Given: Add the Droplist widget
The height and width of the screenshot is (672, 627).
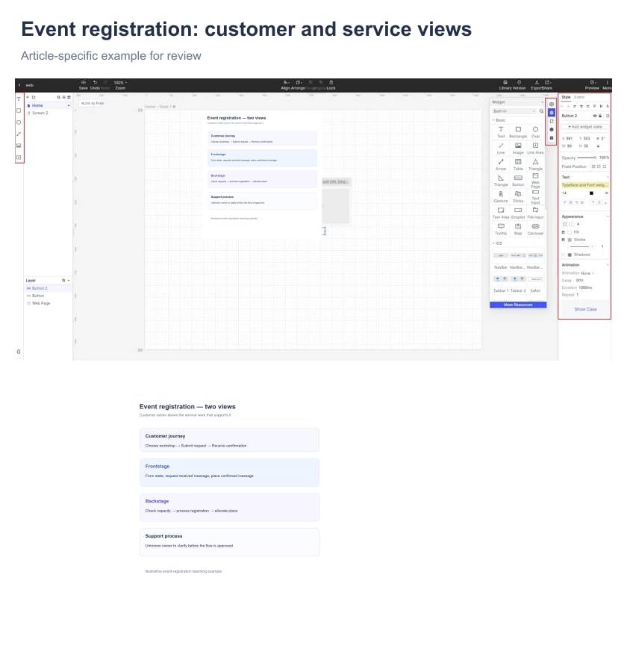Looking at the screenshot, I should (x=518, y=213).
